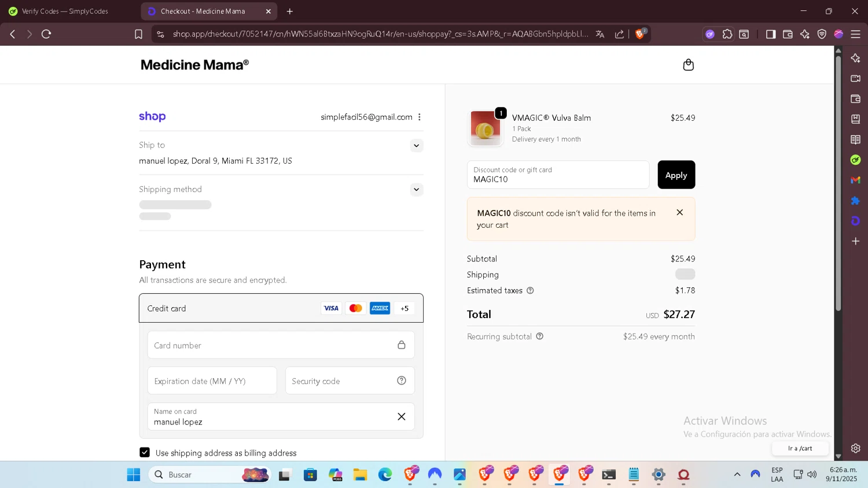Open Leo AI from the sidebar
Image resolution: width=868 pixels, height=488 pixels.
(x=856, y=58)
